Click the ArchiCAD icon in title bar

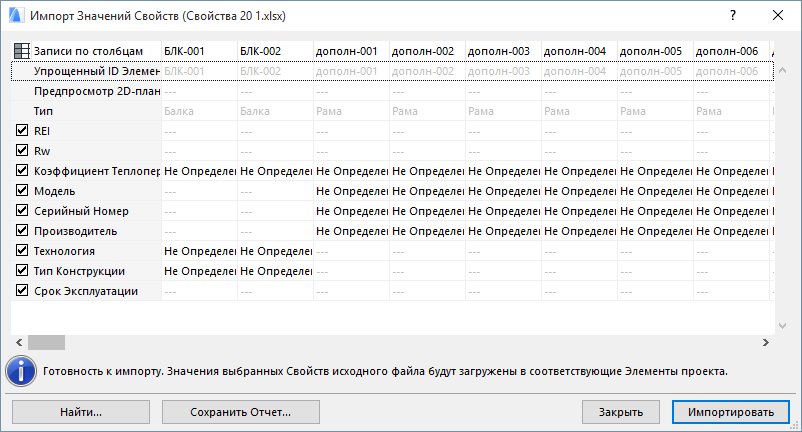tap(14, 17)
